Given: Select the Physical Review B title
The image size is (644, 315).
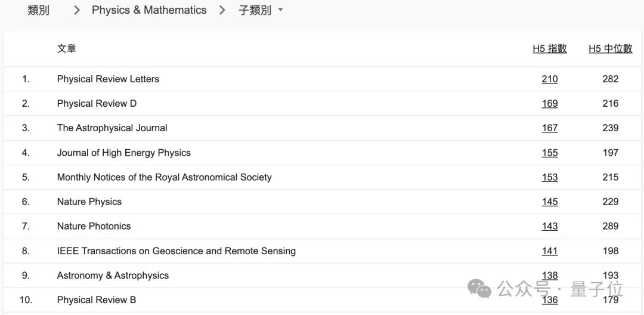Looking at the screenshot, I should (97, 300).
